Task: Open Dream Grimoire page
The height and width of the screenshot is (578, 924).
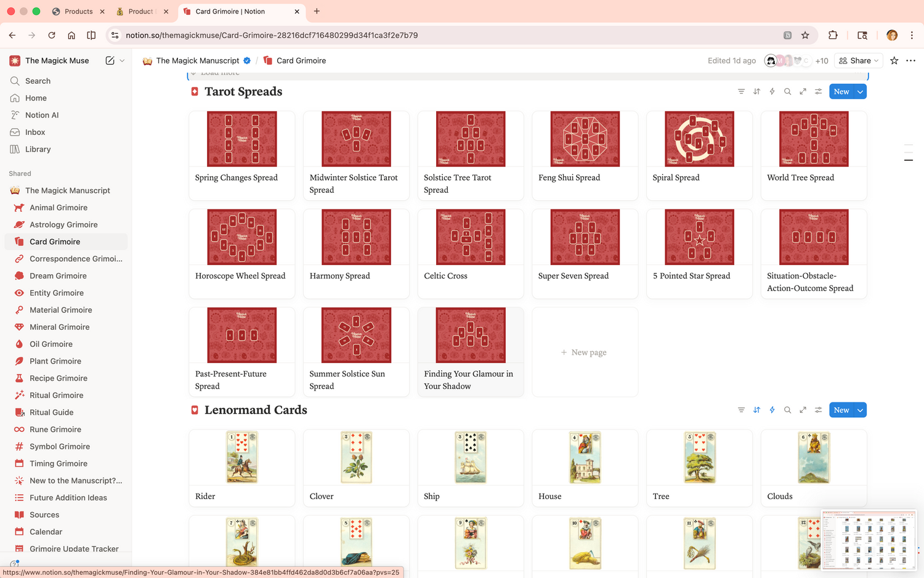Action: 66,275
